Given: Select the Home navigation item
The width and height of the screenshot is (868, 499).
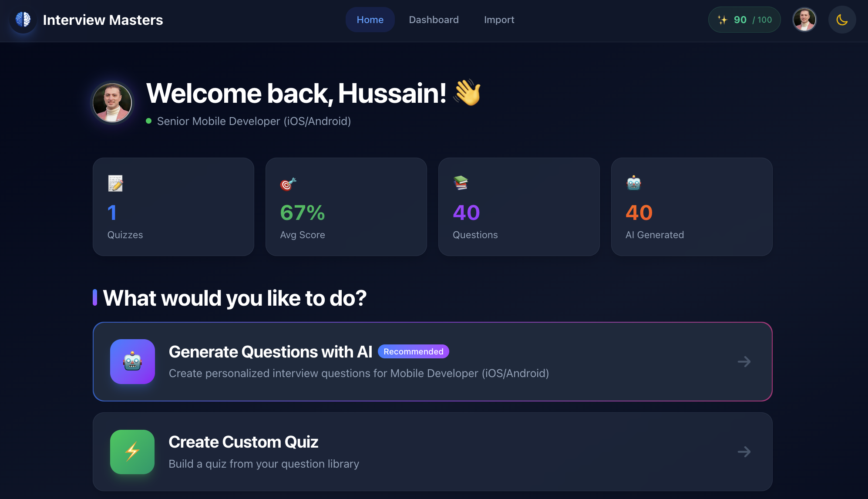Looking at the screenshot, I should click(370, 20).
